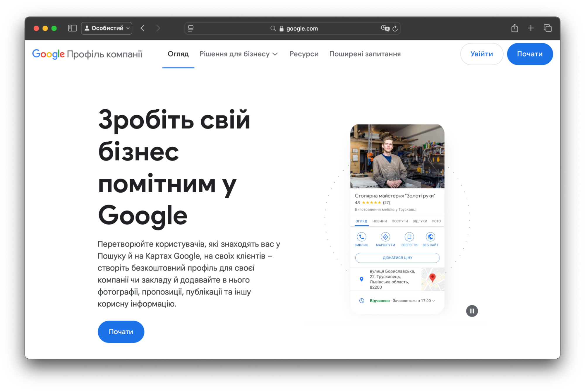Screen dimensions: 585x392
Task: Click the Перетворюйте користувачів description paragraph
Action: (189, 274)
